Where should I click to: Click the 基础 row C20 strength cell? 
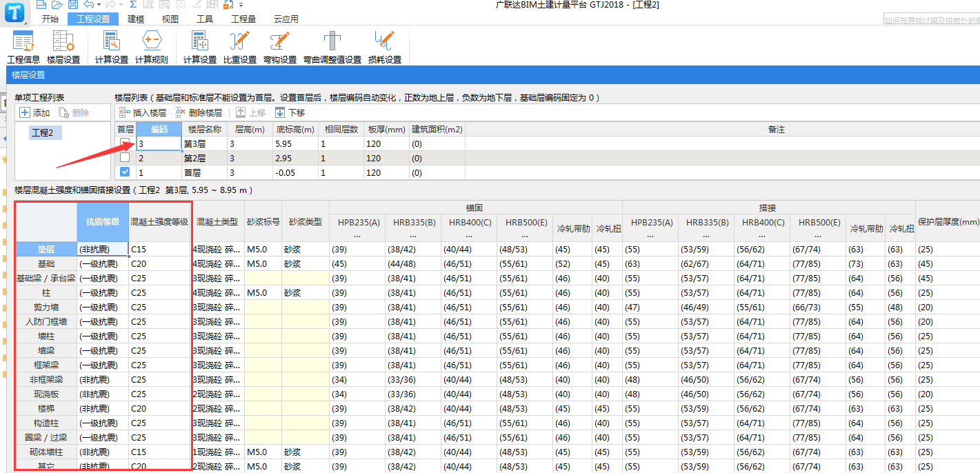tap(160, 263)
